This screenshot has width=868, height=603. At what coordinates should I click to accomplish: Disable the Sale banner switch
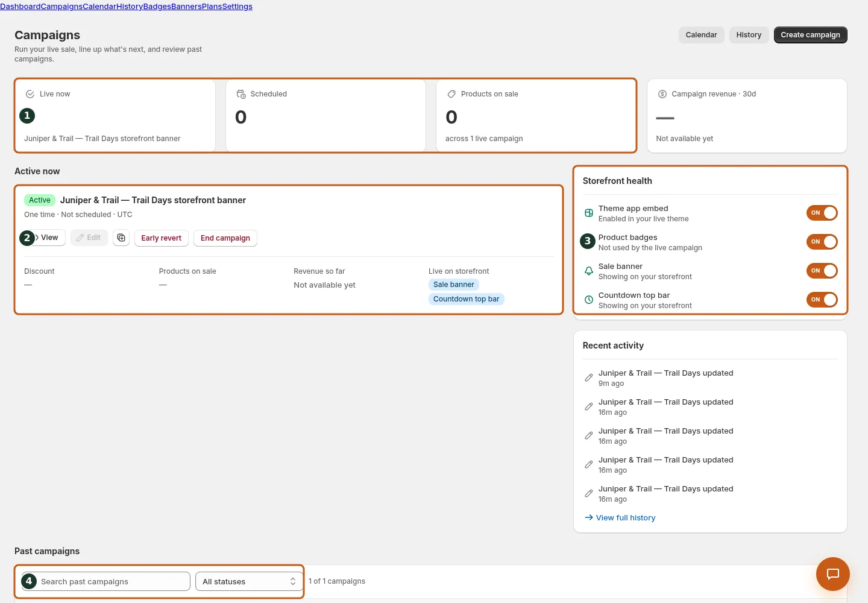pyautogui.click(x=822, y=271)
